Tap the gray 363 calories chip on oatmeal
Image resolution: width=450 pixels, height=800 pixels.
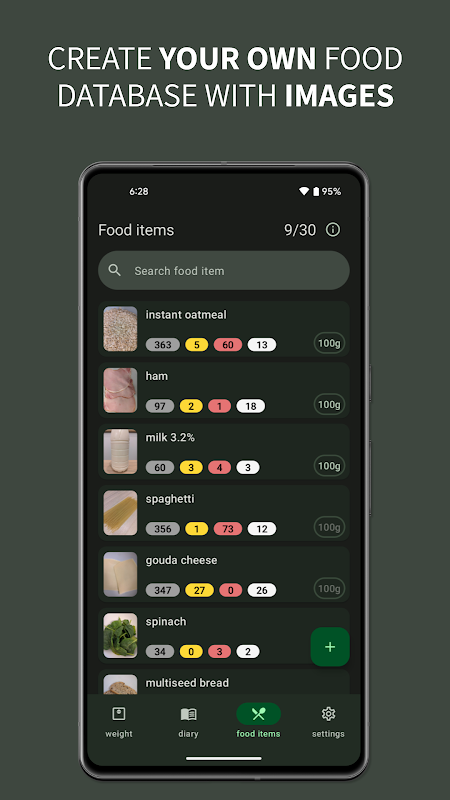163,344
